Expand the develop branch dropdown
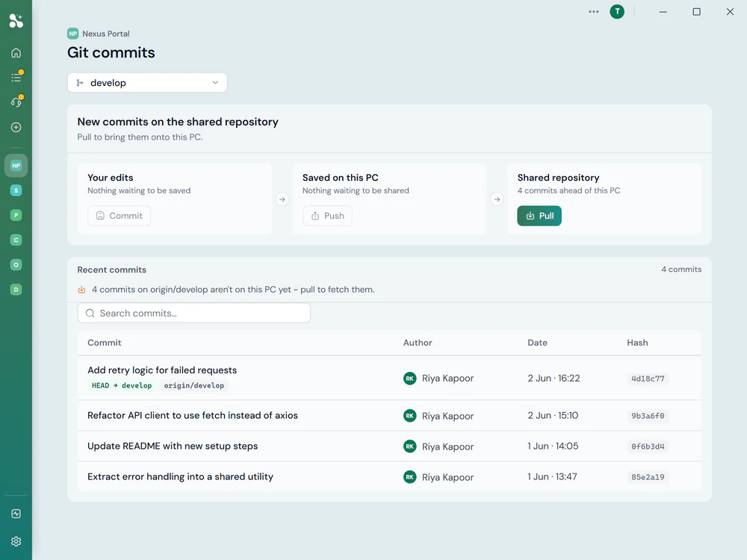 [x=147, y=83]
